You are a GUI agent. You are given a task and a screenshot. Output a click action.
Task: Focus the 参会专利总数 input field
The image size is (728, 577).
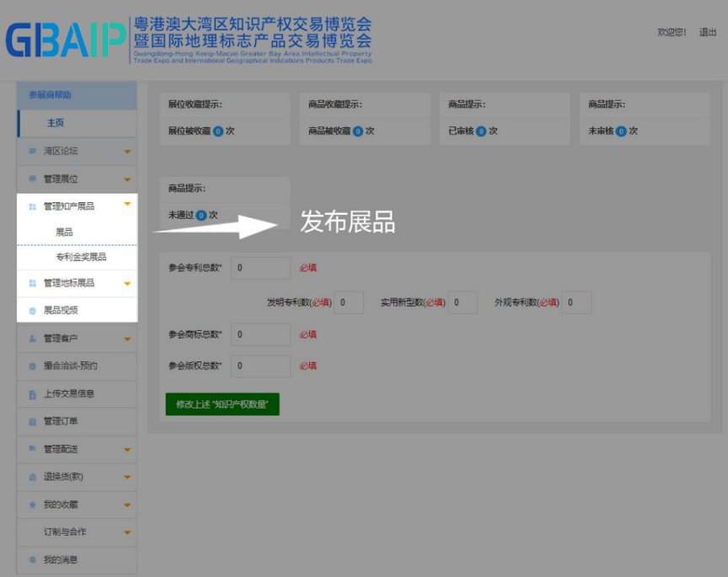coord(261,268)
